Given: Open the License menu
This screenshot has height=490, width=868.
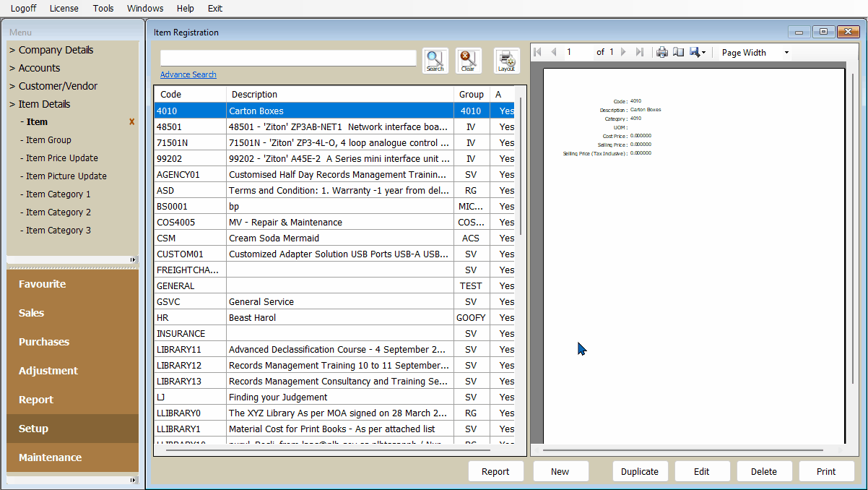Looking at the screenshot, I should pos(64,9).
